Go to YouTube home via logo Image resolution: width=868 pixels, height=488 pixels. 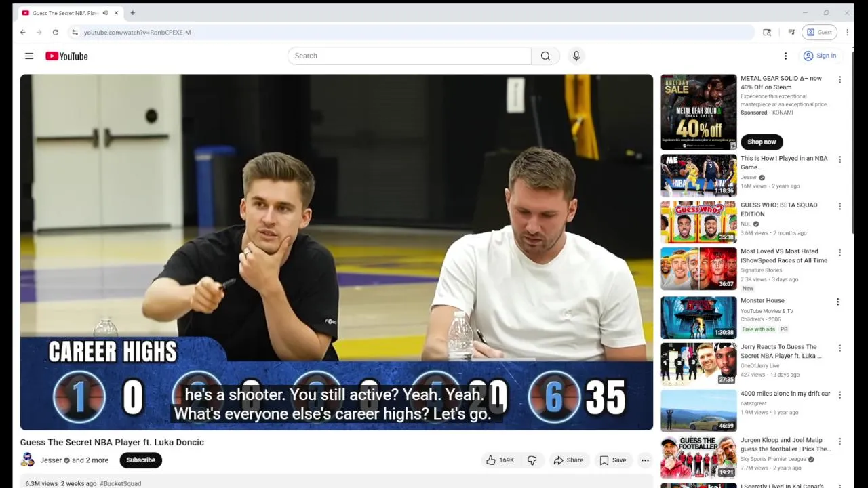pyautogui.click(x=66, y=56)
